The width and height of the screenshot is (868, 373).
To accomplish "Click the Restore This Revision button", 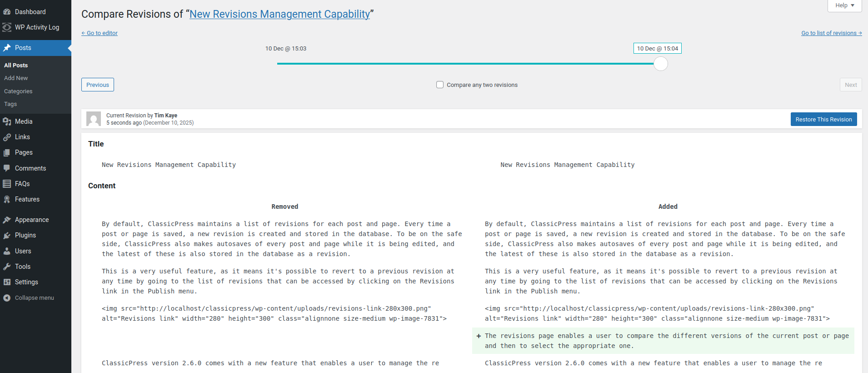I will (x=823, y=119).
